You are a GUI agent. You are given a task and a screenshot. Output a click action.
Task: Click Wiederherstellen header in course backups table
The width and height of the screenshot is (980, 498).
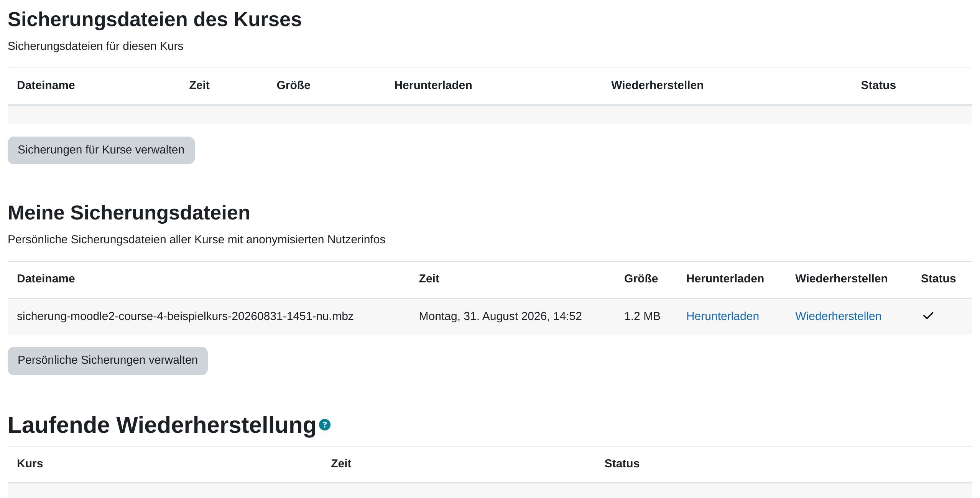tap(657, 85)
